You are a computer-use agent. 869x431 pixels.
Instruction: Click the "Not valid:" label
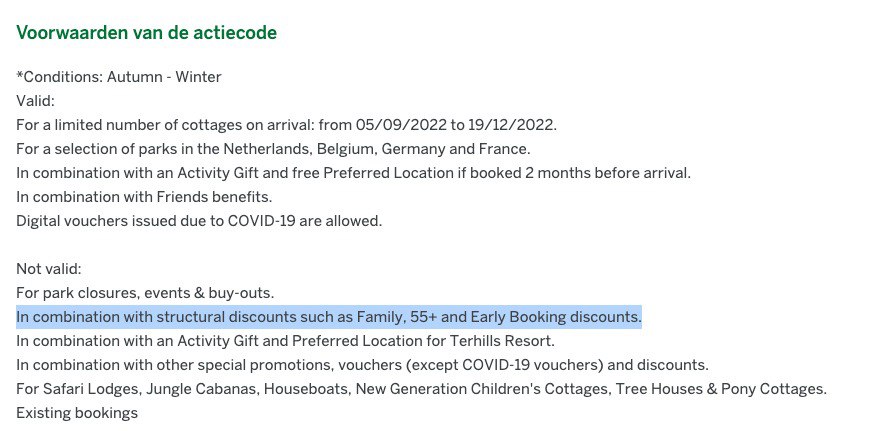48,269
